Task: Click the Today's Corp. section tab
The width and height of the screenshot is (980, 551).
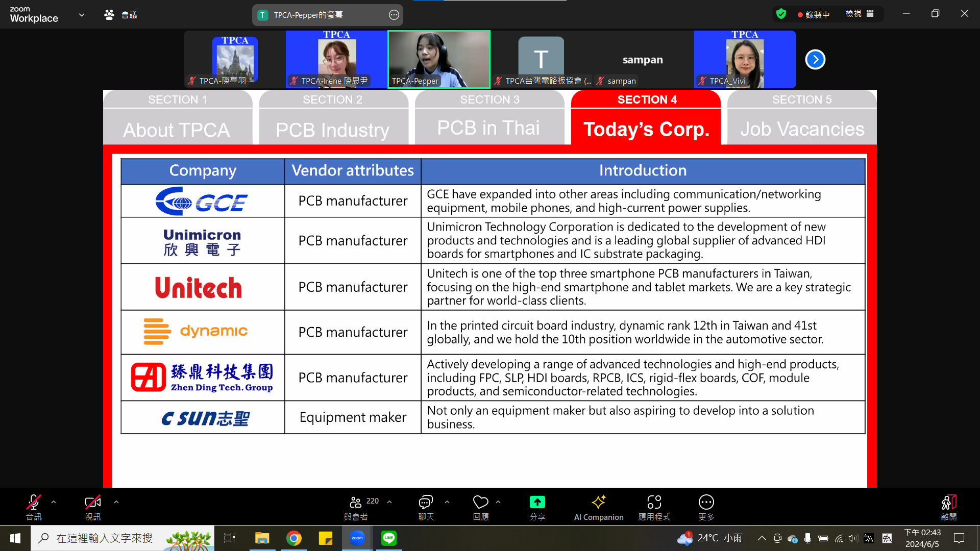Action: [x=646, y=117]
